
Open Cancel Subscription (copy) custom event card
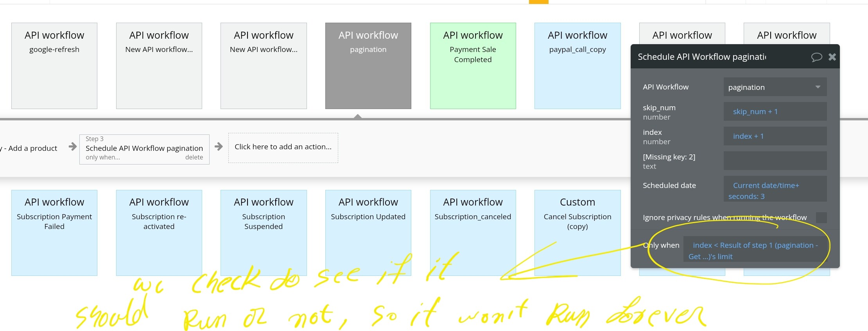(577, 233)
